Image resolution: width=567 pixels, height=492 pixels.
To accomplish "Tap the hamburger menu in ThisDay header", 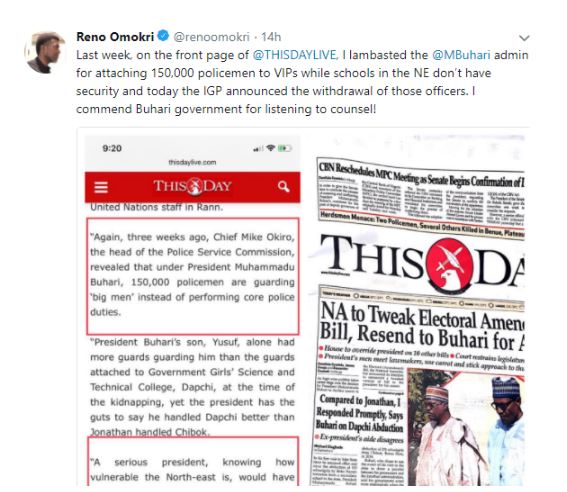I will tap(101, 187).
